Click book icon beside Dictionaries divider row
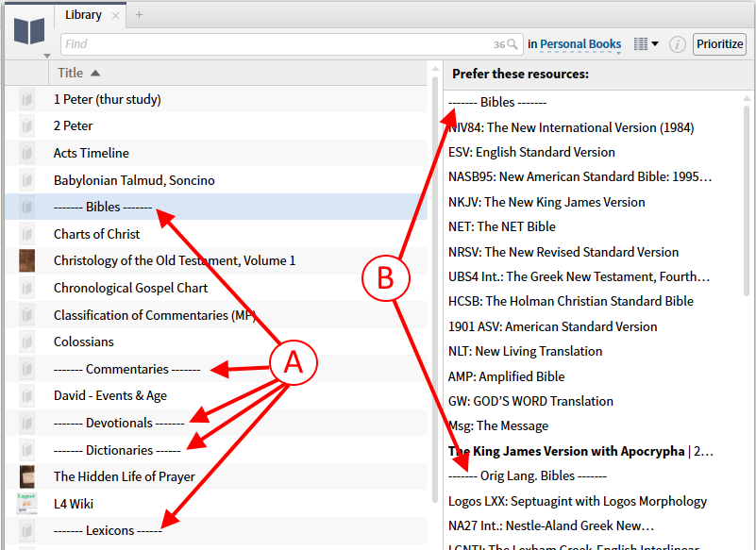756x550 pixels. point(27,450)
